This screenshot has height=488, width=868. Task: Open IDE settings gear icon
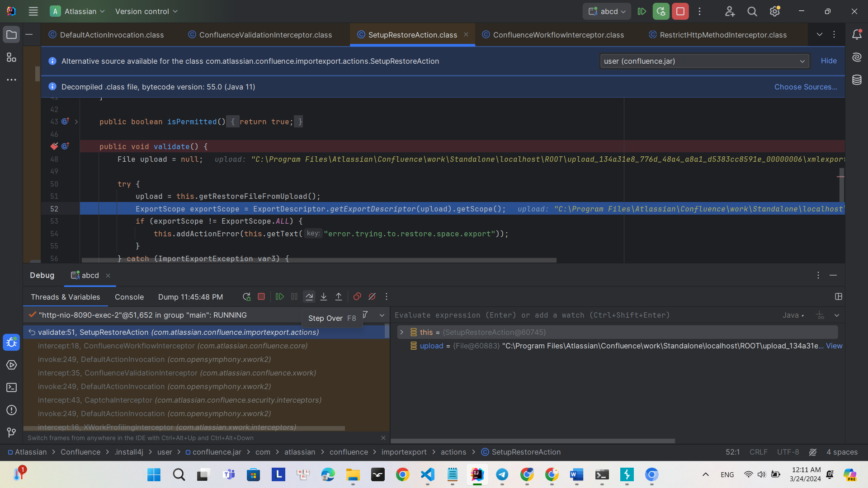click(x=775, y=12)
